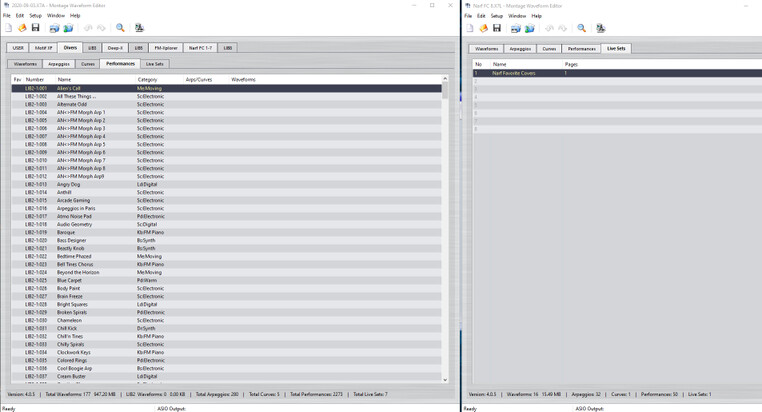The width and height of the screenshot is (762, 412).
Task: Open the Setup menu in left window
Action: click(35, 16)
